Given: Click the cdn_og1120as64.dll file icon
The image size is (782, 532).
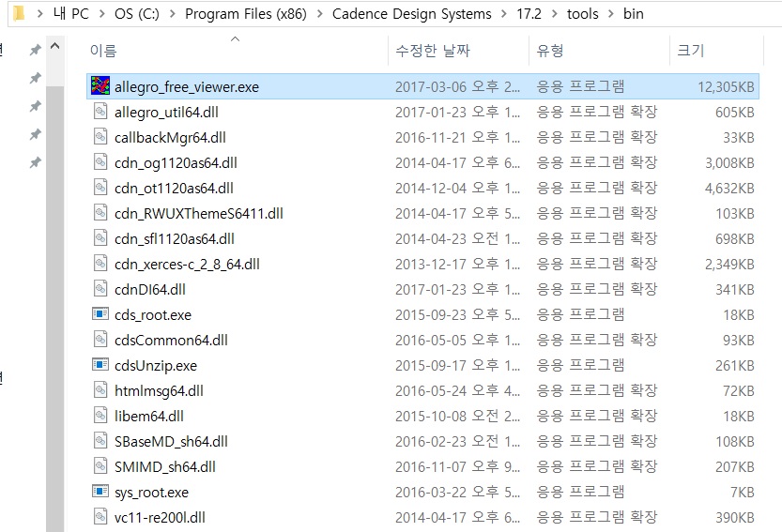Looking at the screenshot, I should point(100,162).
